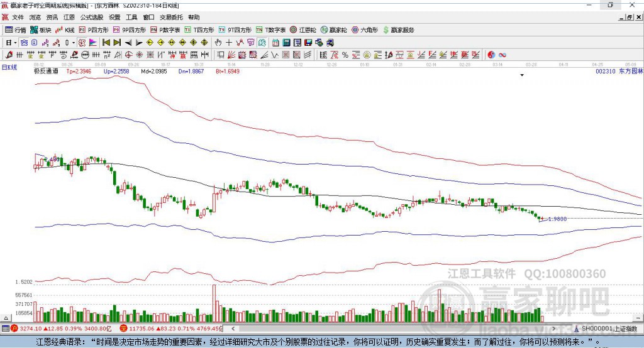Image resolution: width=644 pixels, height=348 pixels.
Task: Click the scroll-up triangle button at bottom left
Action: pyautogui.click(x=6, y=318)
